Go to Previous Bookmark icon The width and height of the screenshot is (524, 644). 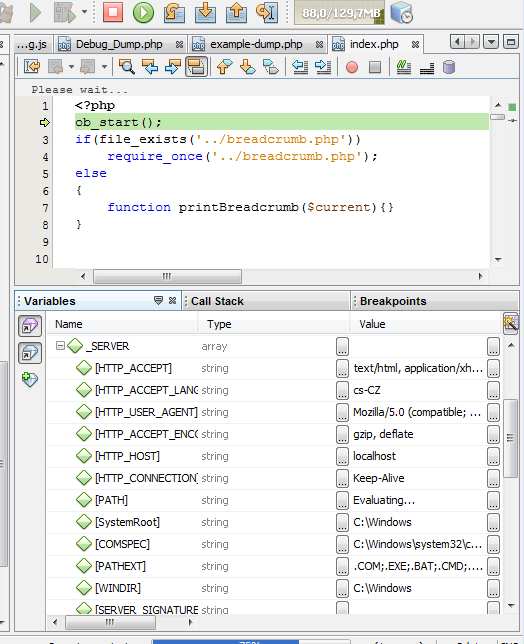224,67
